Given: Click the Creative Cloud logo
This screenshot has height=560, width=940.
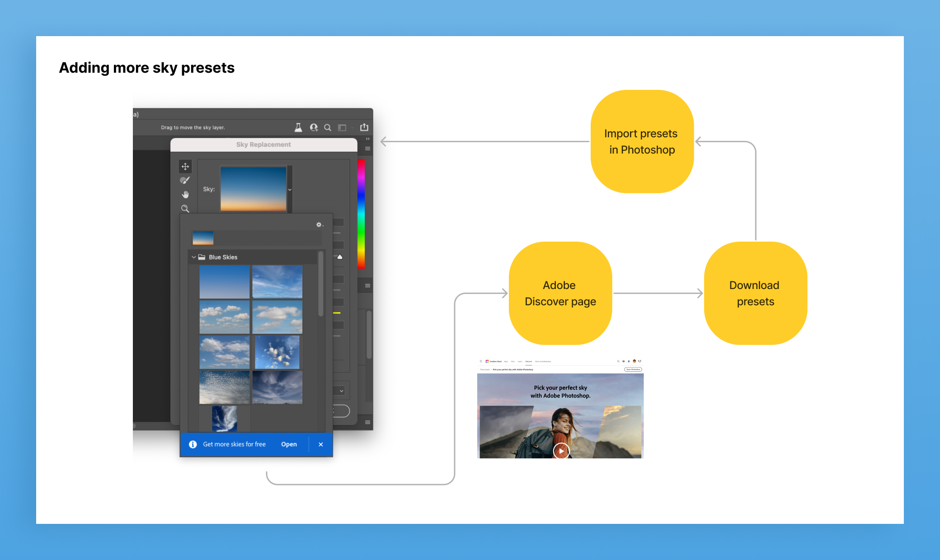Looking at the screenshot, I should 487,361.
